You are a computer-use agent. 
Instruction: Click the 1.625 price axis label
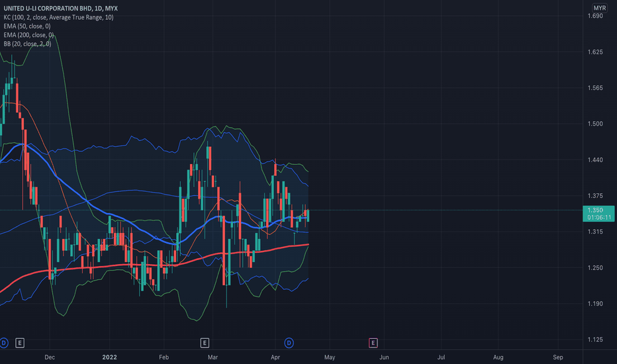(595, 52)
